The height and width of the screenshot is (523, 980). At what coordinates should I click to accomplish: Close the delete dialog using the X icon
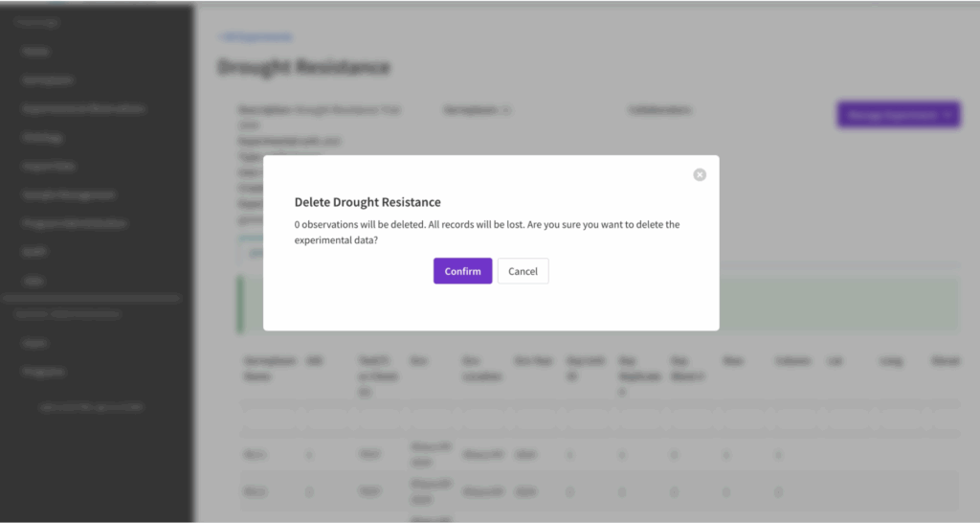(700, 174)
